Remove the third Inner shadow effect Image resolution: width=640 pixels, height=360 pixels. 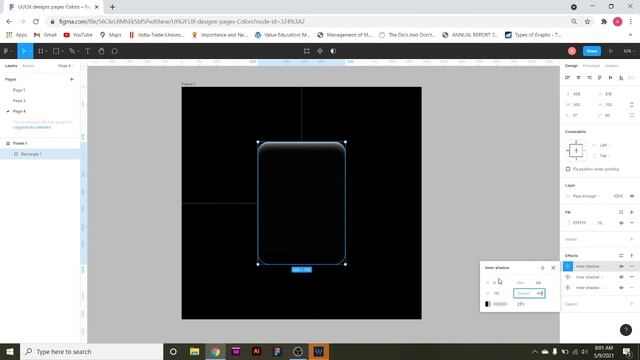click(x=632, y=288)
